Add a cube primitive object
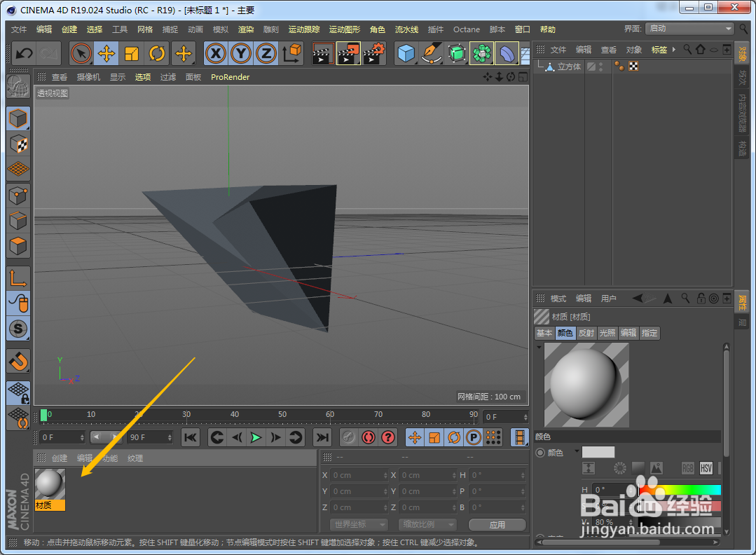 click(x=406, y=53)
